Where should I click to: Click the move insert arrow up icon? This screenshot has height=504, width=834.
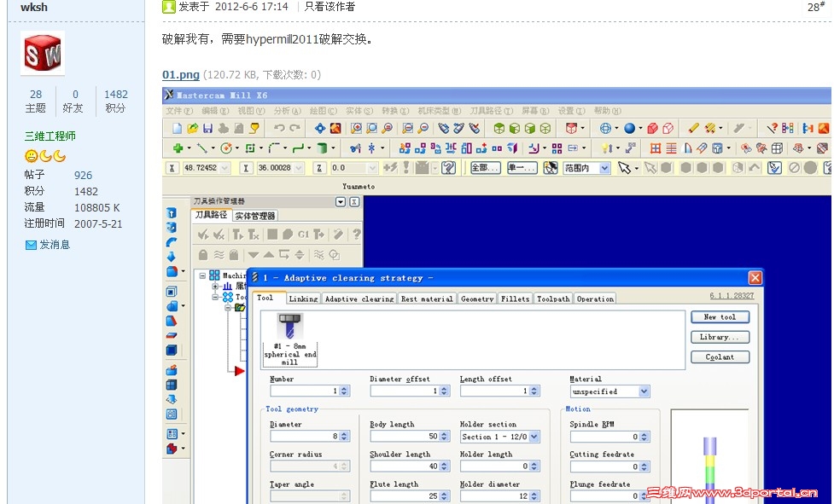[269, 255]
